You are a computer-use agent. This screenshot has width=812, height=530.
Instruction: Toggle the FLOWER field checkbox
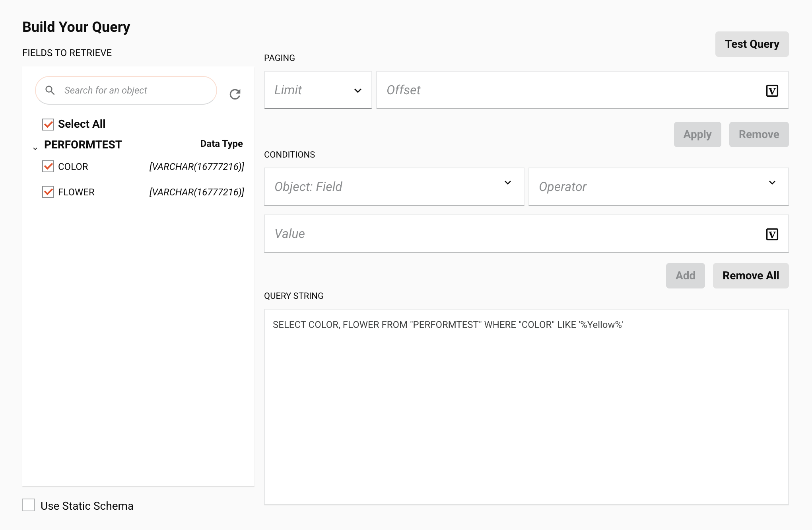tap(48, 192)
